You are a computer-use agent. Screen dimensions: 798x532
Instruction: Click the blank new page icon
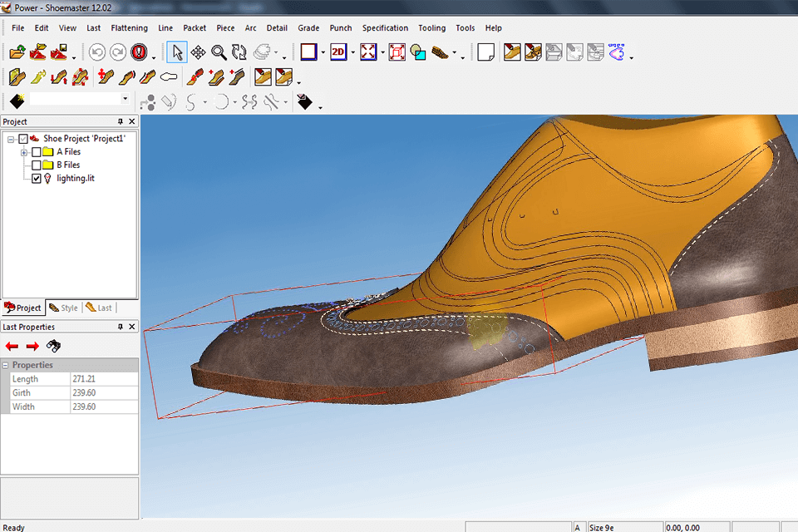(x=486, y=52)
